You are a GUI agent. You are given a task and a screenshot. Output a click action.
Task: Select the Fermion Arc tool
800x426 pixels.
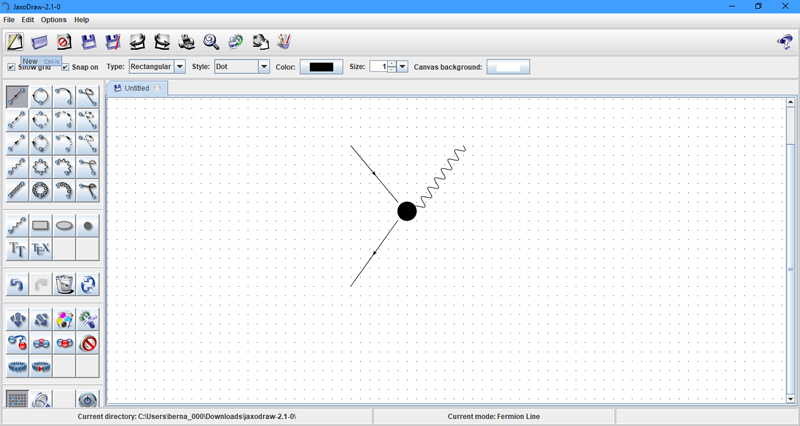click(64, 96)
